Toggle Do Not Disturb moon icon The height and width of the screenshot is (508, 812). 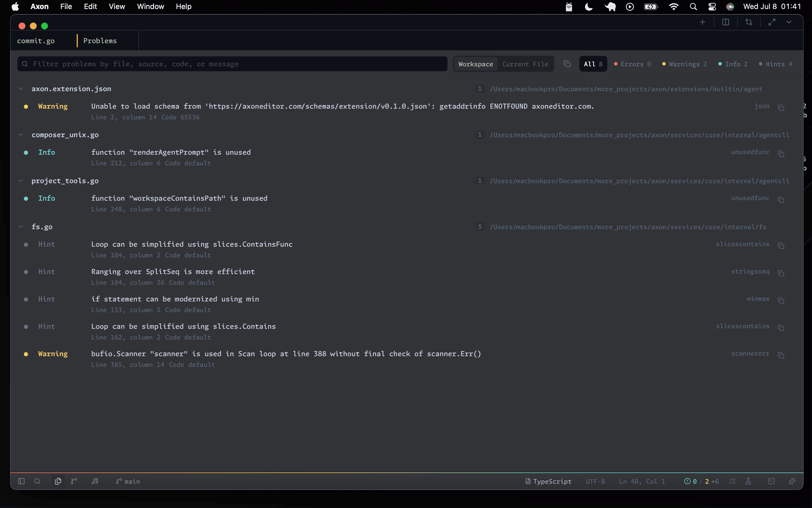click(x=588, y=7)
